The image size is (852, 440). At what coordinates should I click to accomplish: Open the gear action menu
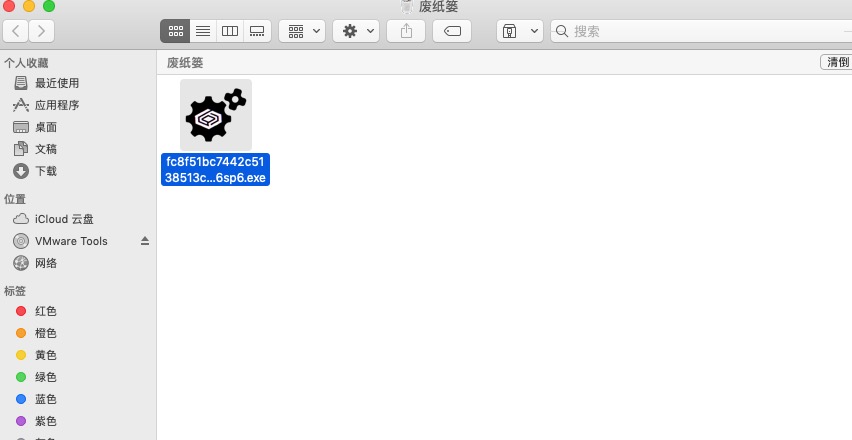pyautogui.click(x=356, y=31)
